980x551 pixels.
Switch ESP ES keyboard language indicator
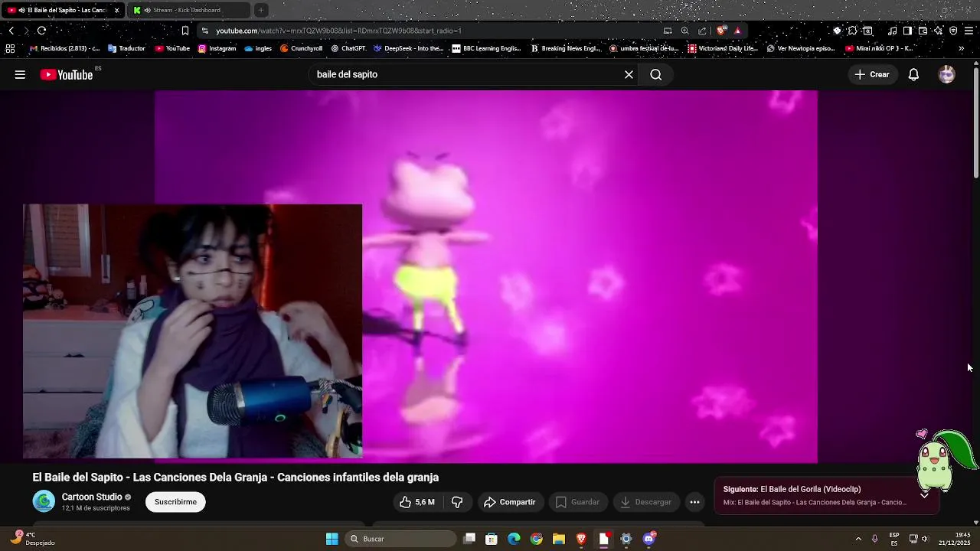(x=894, y=539)
